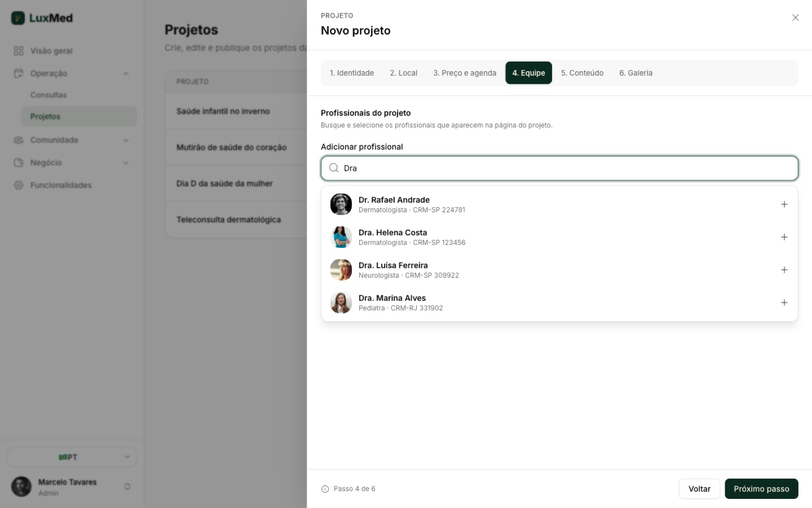812x508 pixels.
Task: Select Dra. Marina Alves result name
Action: (x=392, y=298)
